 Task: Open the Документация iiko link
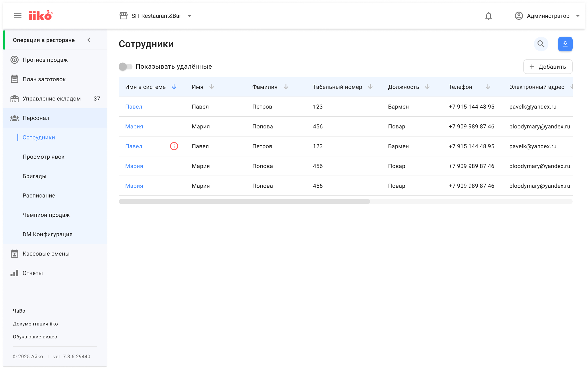point(35,324)
